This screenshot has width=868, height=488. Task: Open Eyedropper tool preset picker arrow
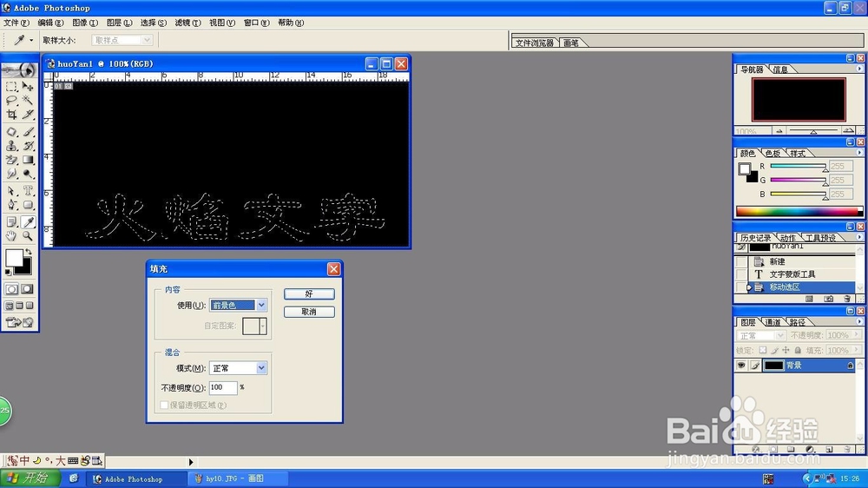click(x=31, y=41)
